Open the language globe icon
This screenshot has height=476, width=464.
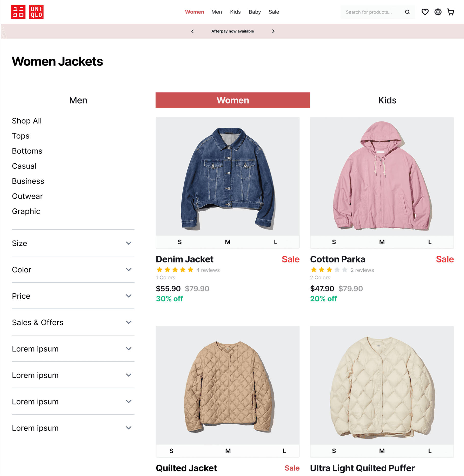coord(438,12)
